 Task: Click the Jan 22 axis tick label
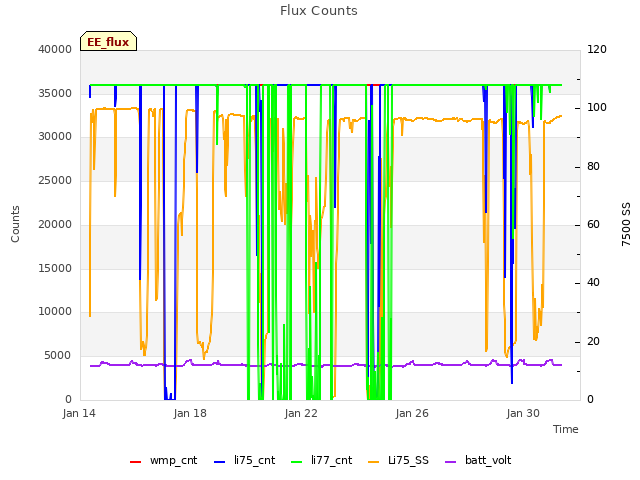click(x=301, y=413)
